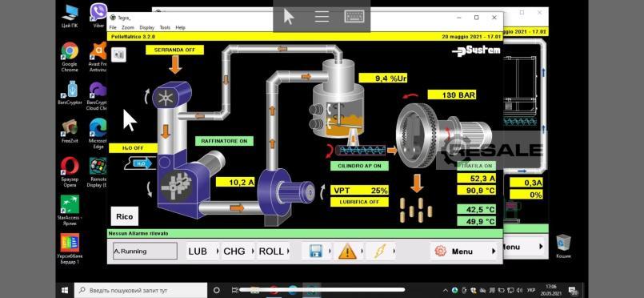Click the remote session pointer icon

click(289, 17)
